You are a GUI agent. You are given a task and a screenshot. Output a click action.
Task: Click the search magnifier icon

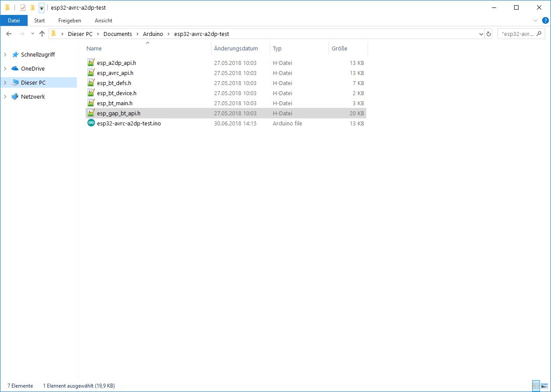click(x=540, y=34)
